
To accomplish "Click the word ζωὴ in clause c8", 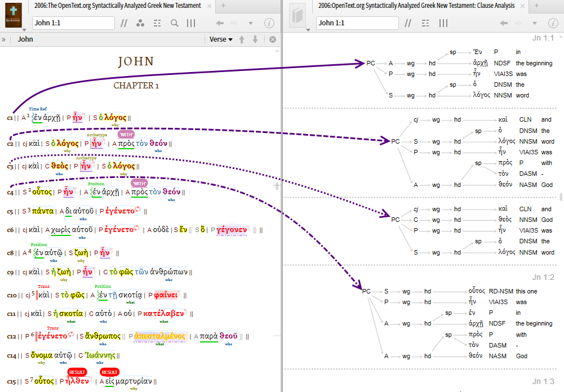I will click(x=81, y=253).
